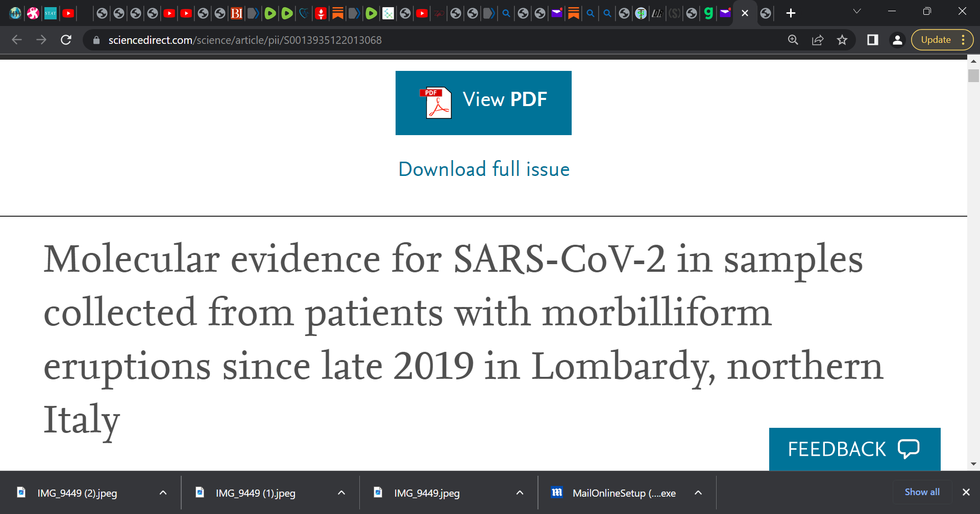Screen dimensions: 980x514
Task: Expand options for IMG_9449 (2).jpeg download
Action: click(163, 493)
